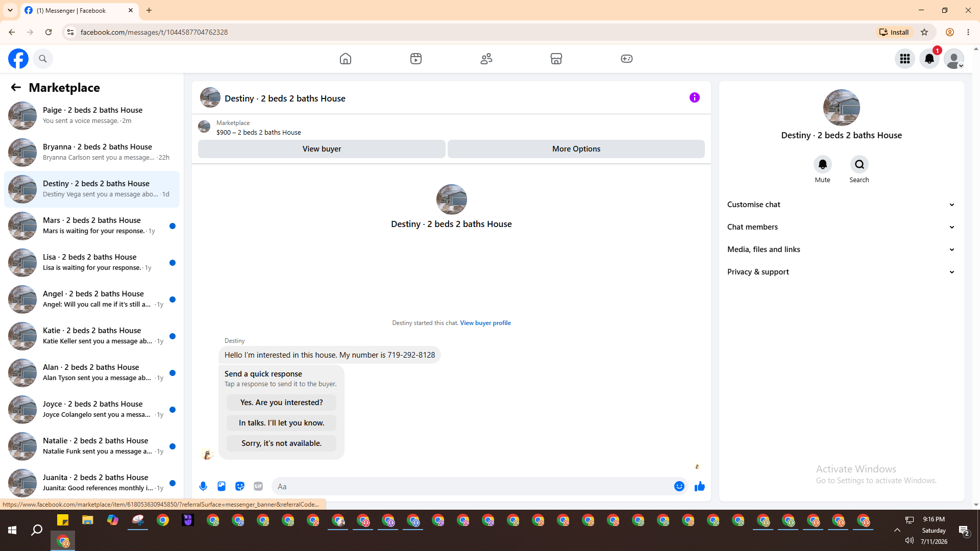Open Katie's conversation in the list
This screenshot has width=980, height=551.
pyautogui.click(x=92, y=336)
